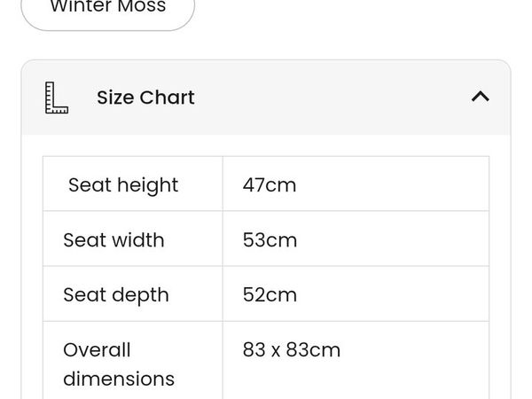Click the Size Chart heading text

(145, 98)
